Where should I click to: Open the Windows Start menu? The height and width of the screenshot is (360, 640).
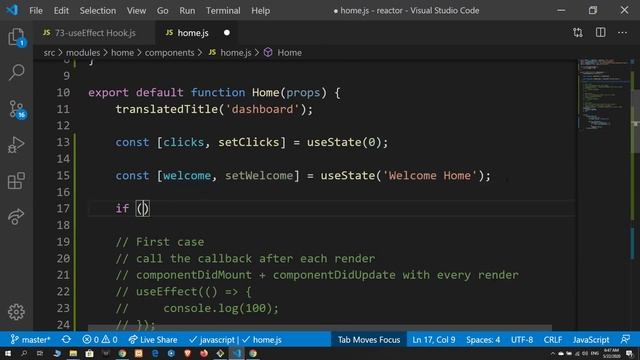click(8, 353)
